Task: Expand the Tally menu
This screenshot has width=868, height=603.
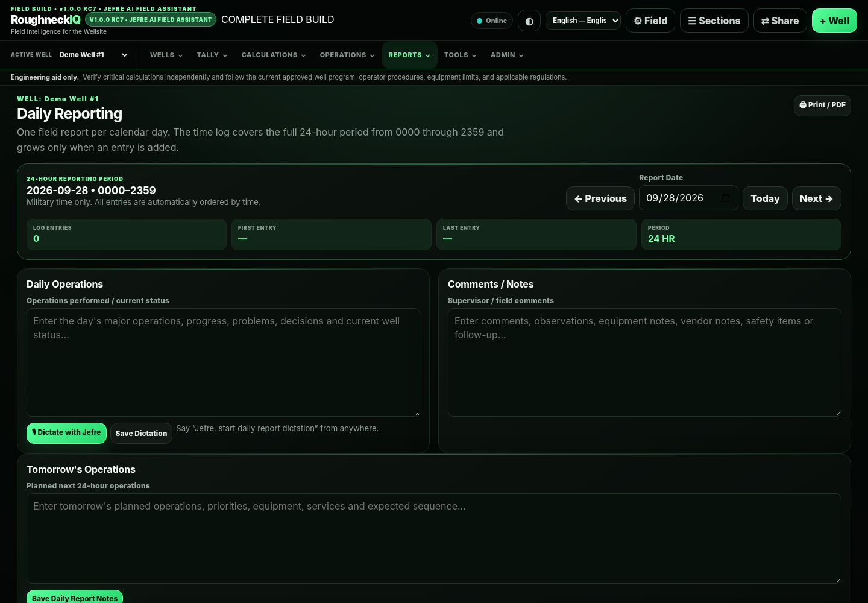Action: pos(212,55)
